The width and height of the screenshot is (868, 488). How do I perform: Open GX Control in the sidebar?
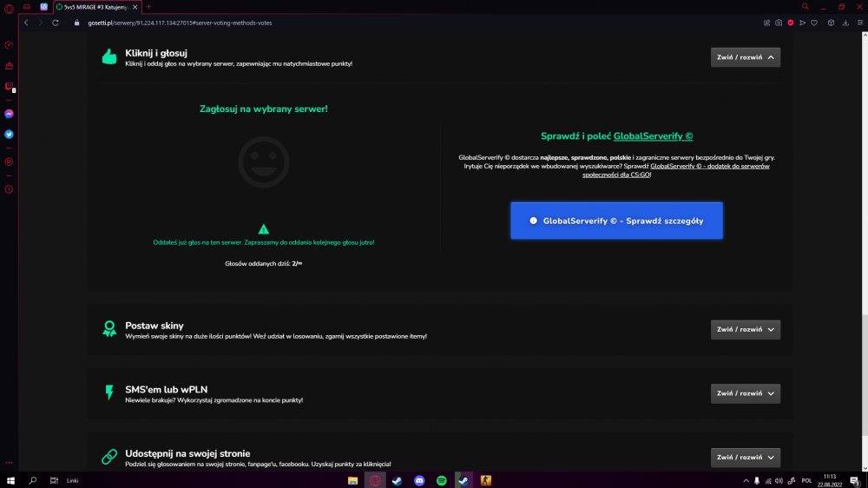[x=9, y=45]
